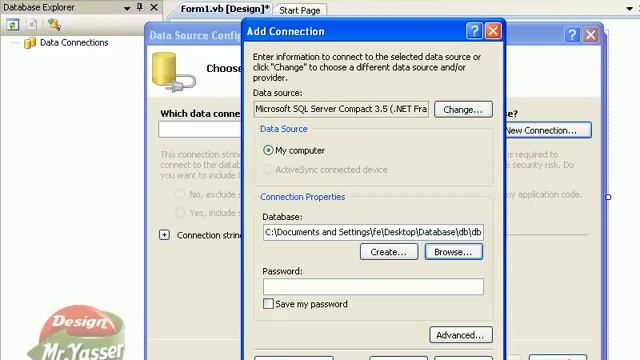Click the Data Source Configuration Wizard title bar

click(195, 36)
